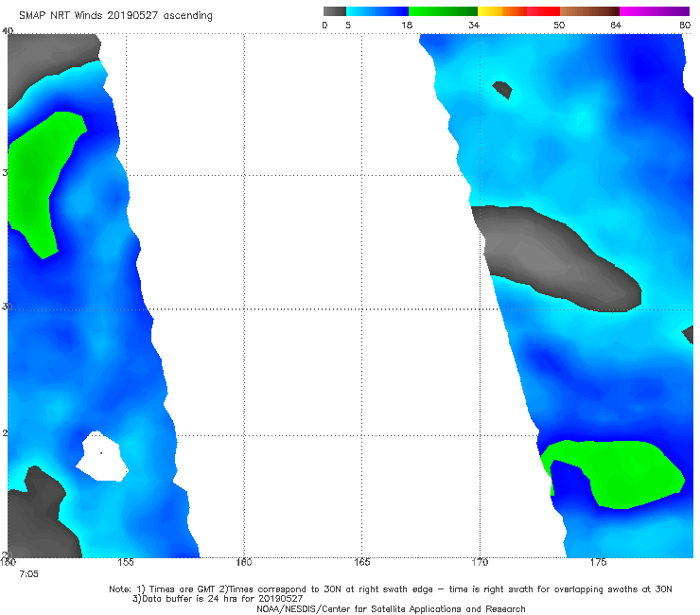Click the note line about Times are GMT
The image size is (700, 615).
[x=391, y=589]
